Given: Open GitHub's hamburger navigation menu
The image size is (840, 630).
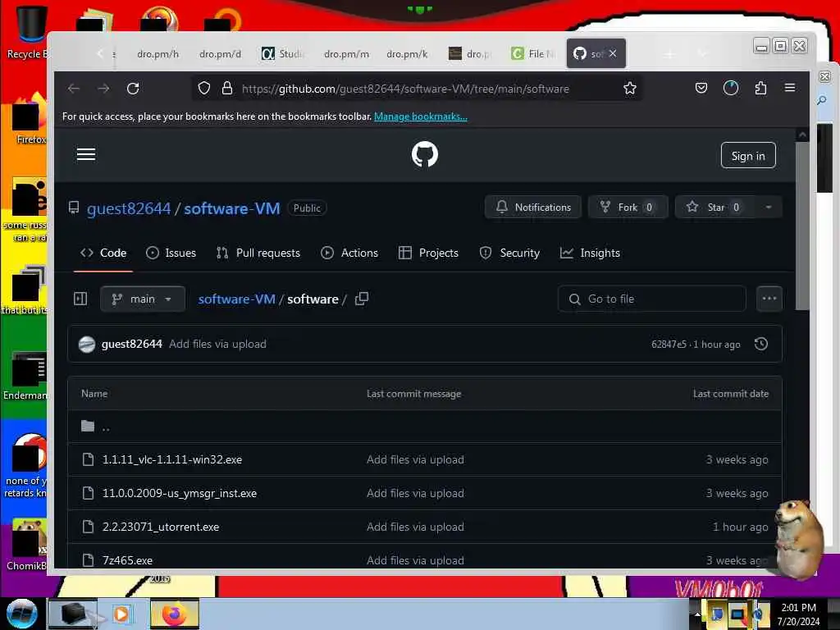Looking at the screenshot, I should pos(86,155).
